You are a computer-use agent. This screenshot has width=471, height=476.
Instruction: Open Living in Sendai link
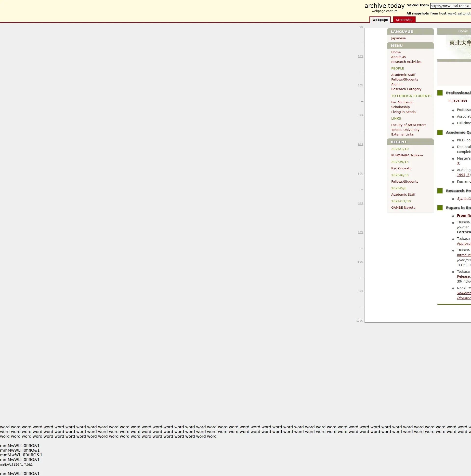click(x=404, y=112)
